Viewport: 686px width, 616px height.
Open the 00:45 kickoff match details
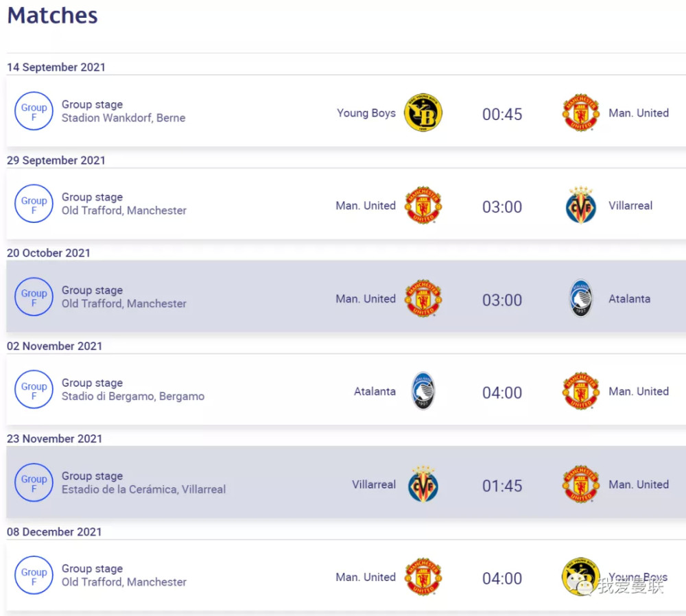click(502, 114)
